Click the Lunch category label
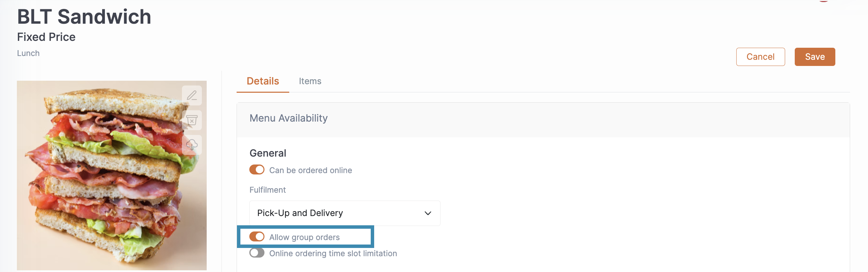 point(28,53)
